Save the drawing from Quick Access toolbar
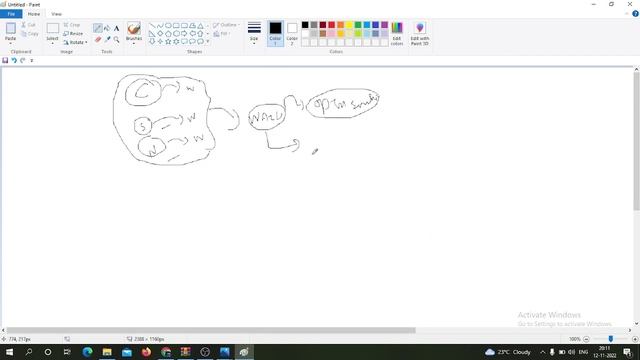 (x=5, y=60)
